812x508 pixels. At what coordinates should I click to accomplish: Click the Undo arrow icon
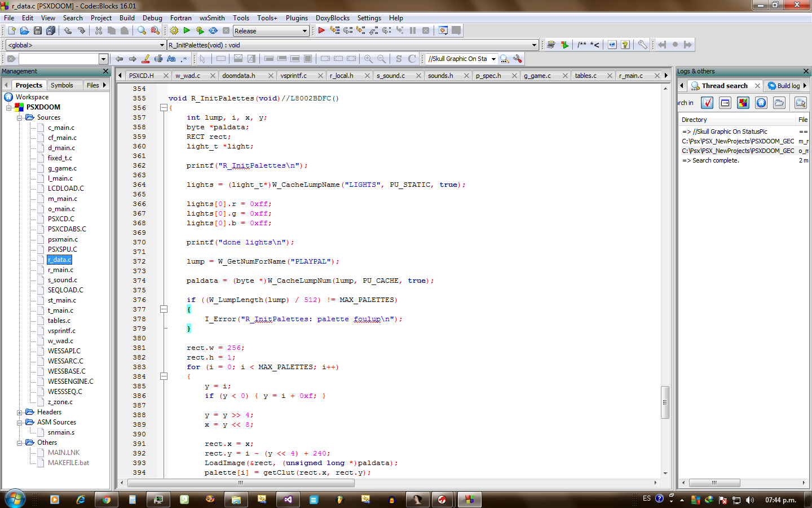coord(68,30)
